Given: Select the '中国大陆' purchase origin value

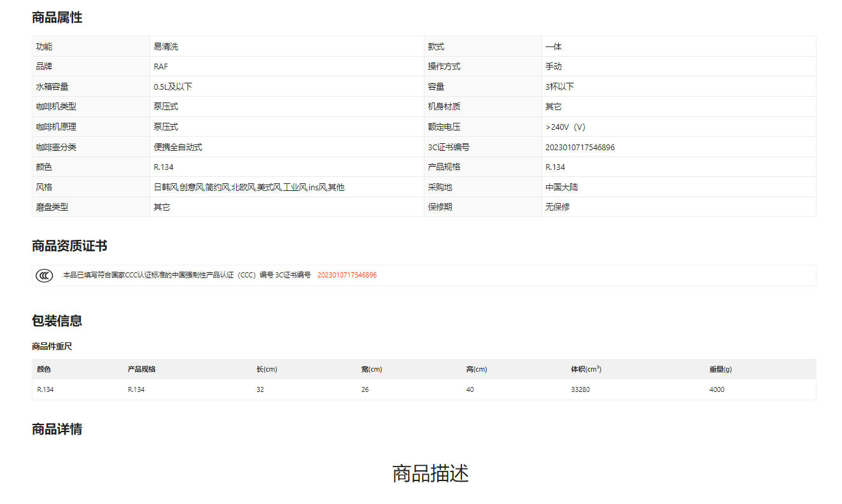Looking at the screenshot, I should tap(562, 187).
